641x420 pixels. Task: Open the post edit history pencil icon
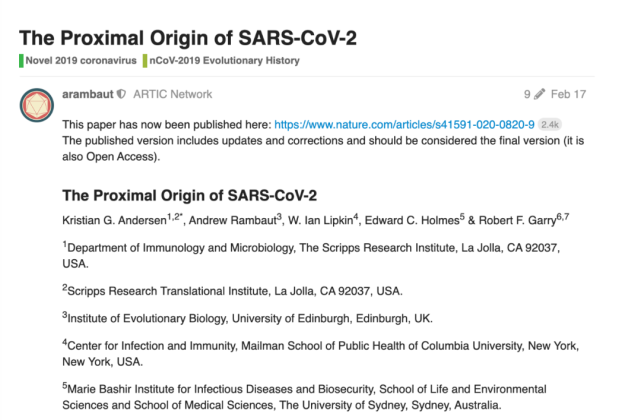(x=540, y=94)
